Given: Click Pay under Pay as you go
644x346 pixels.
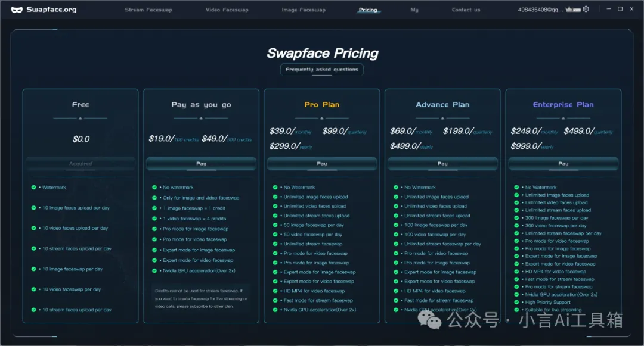Looking at the screenshot, I should point(202,164).
